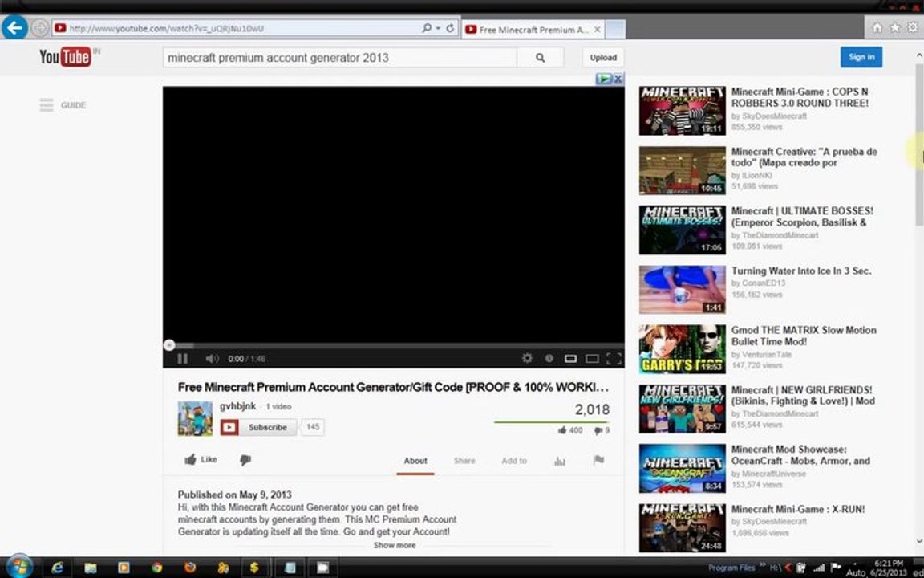Open Favorites star icon
Image resolution: width=924 pixels, height=578 pixels.
pyautogui.click(x=894, y=28)
